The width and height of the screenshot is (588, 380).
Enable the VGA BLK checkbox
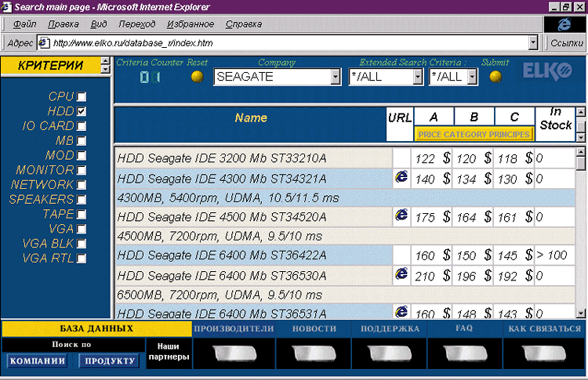[x=82, y=244]
